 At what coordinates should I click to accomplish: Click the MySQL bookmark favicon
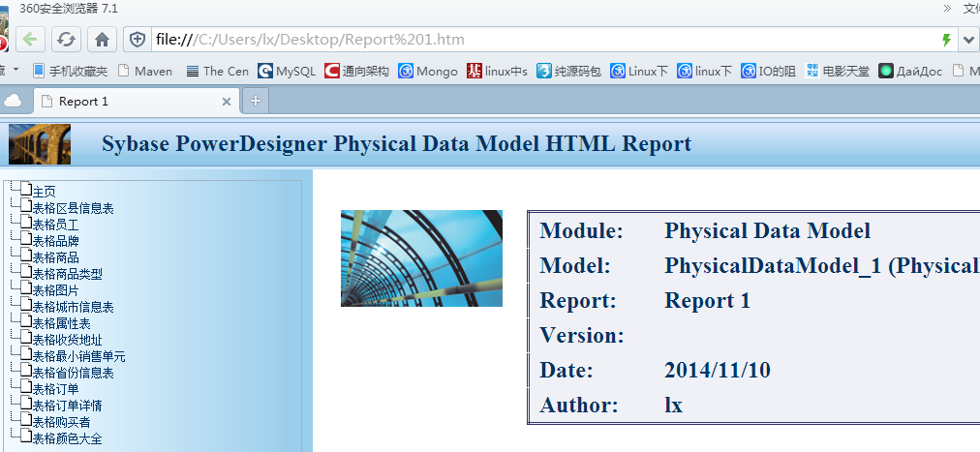point(265,72)
